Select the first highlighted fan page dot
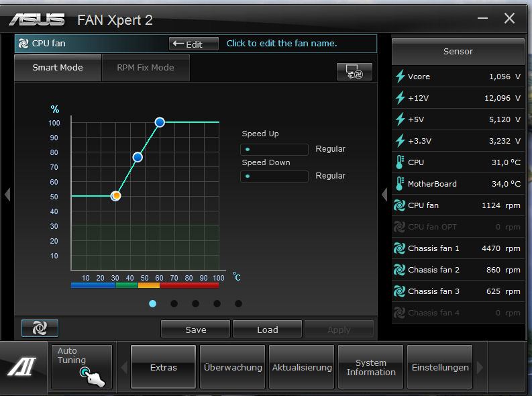Image resolution: width=532 pixels, height=396 pixels. pyautogui.click(x=153, y=303)
